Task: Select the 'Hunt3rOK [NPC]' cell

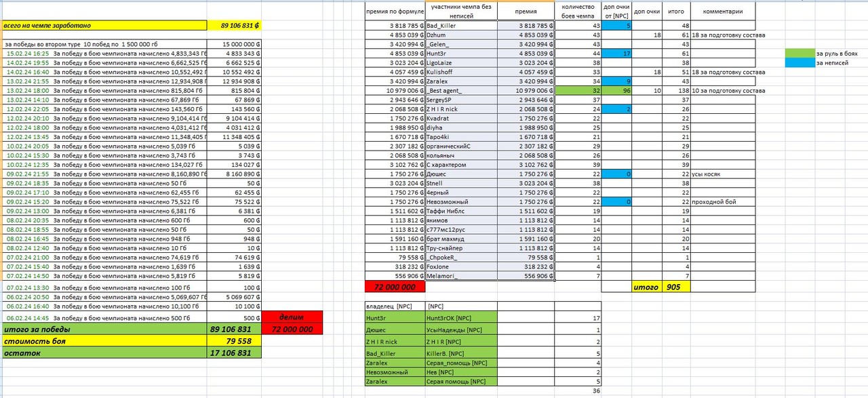Action: click(x=460, y=317)
